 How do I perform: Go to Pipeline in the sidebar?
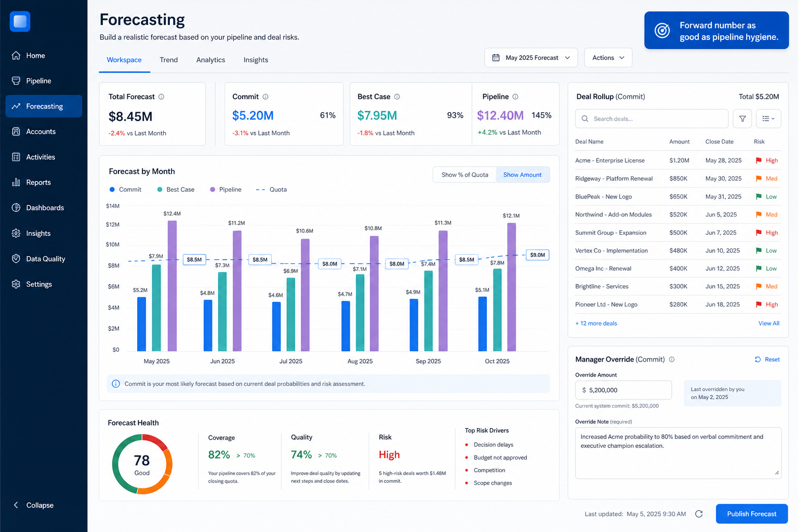[x=44, y=81]
